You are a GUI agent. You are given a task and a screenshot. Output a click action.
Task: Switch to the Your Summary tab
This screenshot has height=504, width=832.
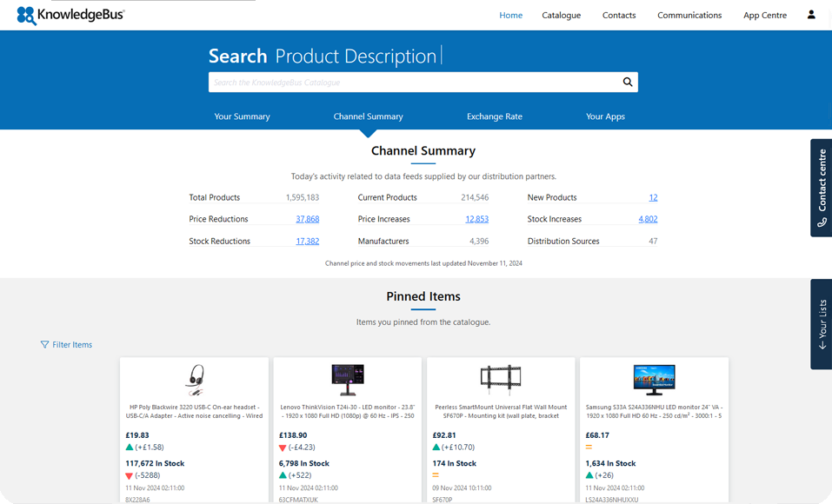(x=242, y=116)
